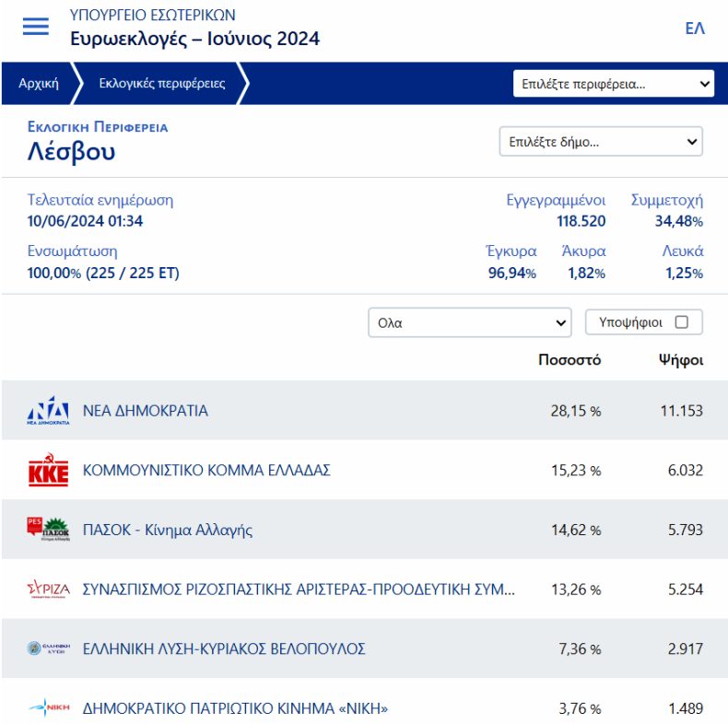Select the 11.153 votes value

[682, 411]
